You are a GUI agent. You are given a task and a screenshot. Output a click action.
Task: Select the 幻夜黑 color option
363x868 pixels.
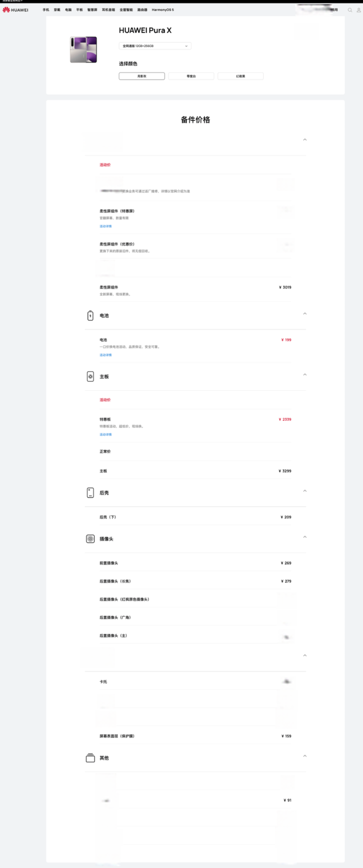241,76
